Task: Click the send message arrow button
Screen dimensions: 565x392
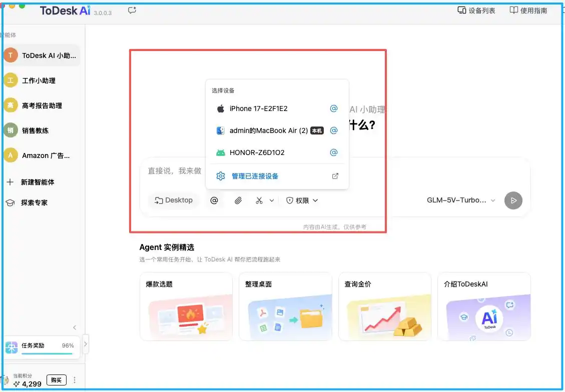Action: click(x=513, y=200)
